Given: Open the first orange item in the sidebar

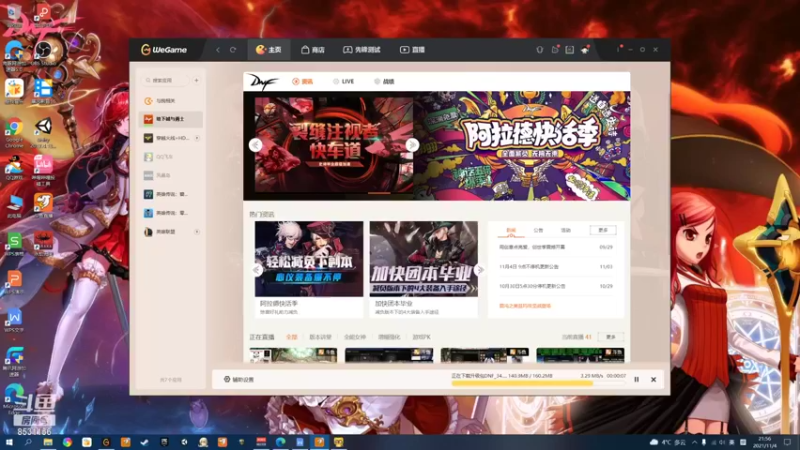Looking at the screenshot, I should point(170,101).
